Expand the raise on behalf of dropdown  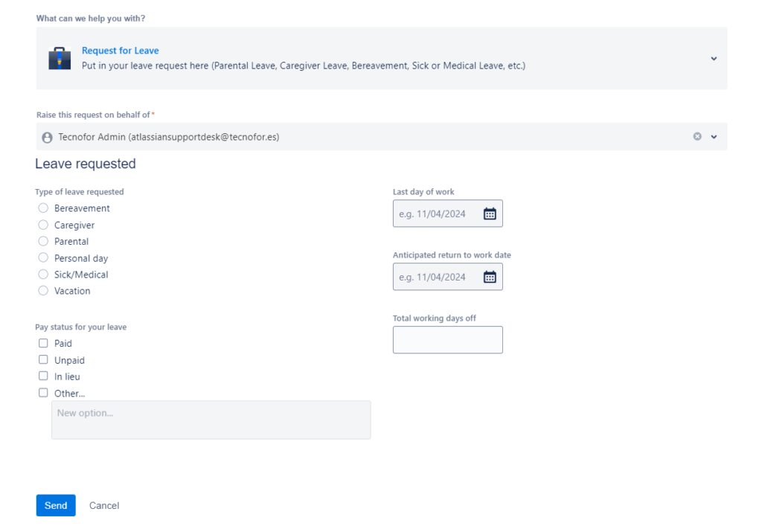pos(714,137)
